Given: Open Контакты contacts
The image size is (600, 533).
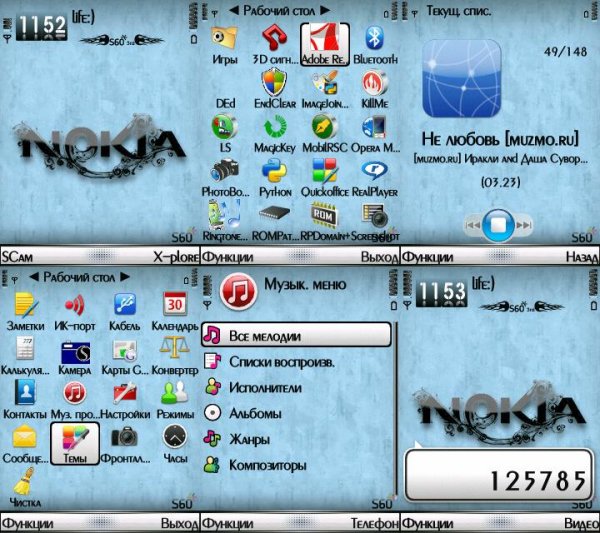Looking at the screenshot, I should [x=25, y=399].
